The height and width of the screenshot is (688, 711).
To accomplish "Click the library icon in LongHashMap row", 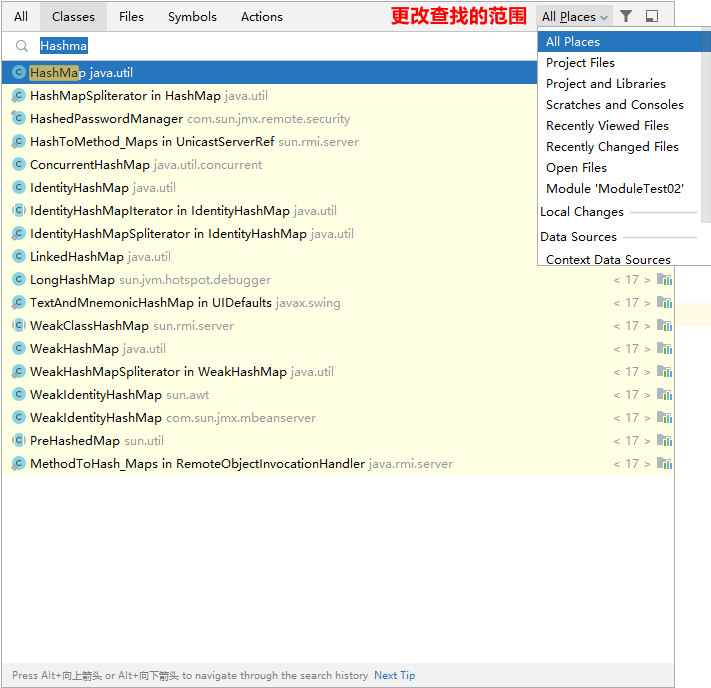I will [x=664, y=279].
